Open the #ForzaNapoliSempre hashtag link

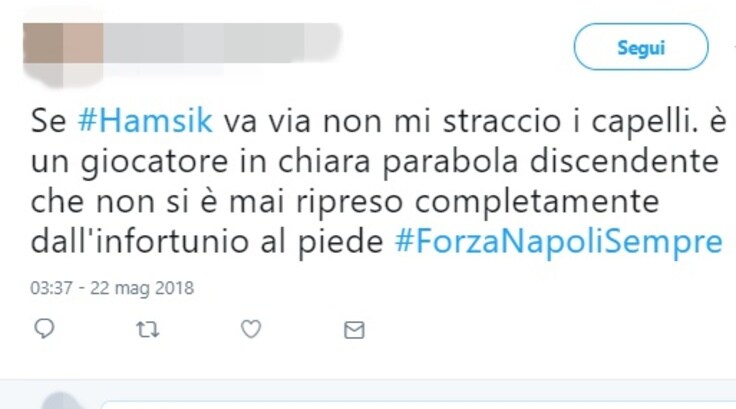559,242
